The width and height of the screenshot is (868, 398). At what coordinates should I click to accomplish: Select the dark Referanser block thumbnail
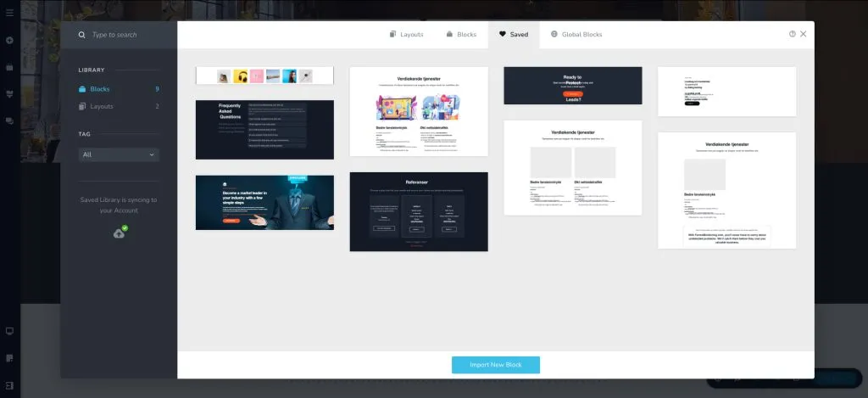click(x=419, y=211)
